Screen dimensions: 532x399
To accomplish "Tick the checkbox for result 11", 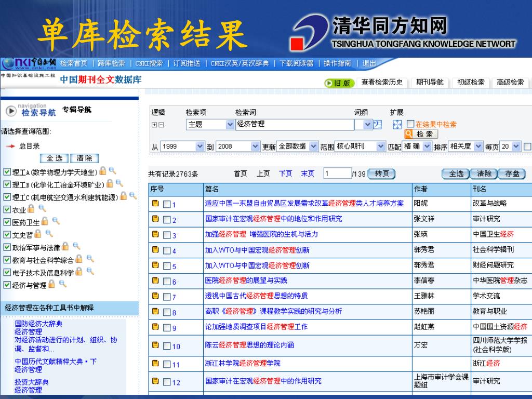I will click(167, 364).
